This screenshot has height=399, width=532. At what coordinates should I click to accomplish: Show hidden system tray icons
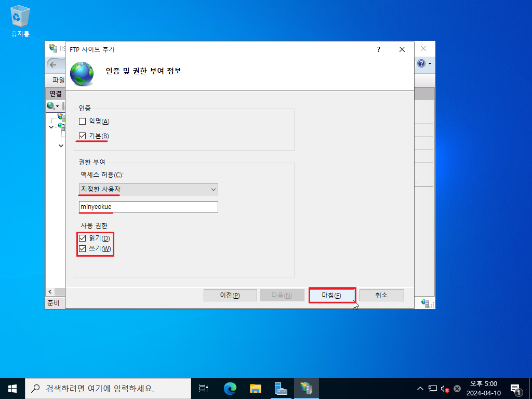(420, 389)
